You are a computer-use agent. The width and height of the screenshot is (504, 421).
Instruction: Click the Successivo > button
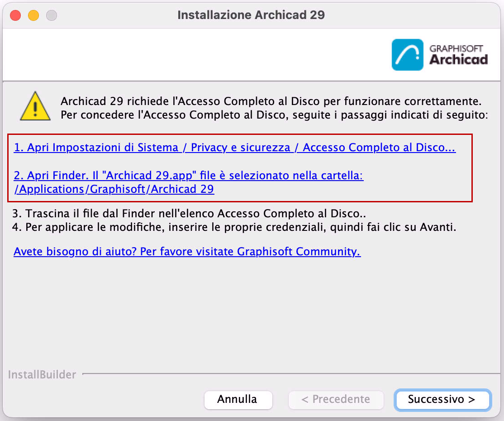pos(442,400)
